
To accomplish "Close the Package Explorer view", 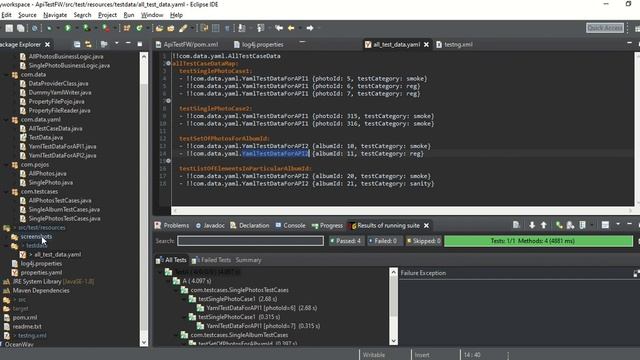I will (47, 44).
